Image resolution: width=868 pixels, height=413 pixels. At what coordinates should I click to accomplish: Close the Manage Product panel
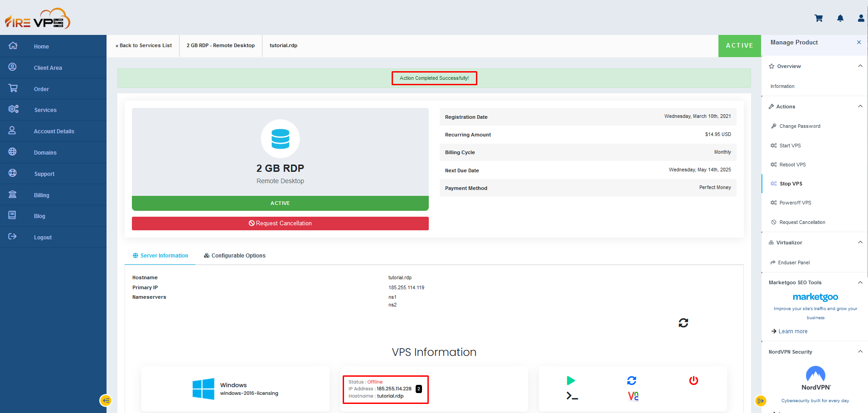859,42
